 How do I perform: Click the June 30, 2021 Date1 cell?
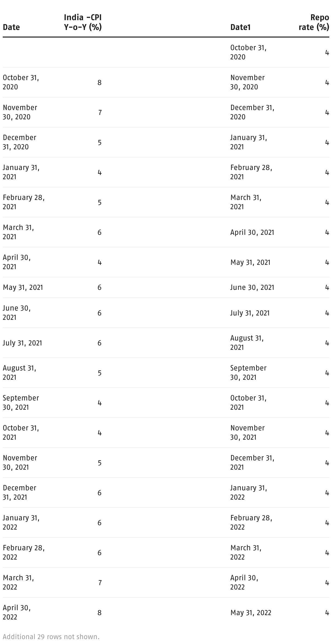point(252,288)
